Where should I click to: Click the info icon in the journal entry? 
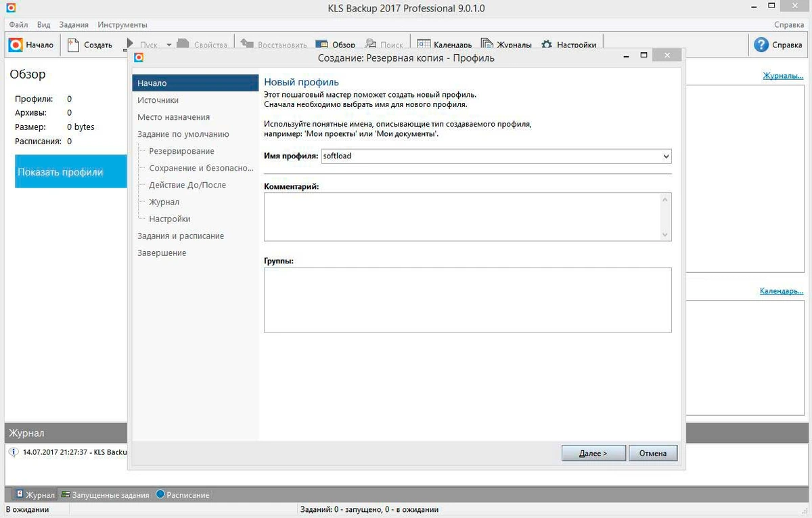14,452
